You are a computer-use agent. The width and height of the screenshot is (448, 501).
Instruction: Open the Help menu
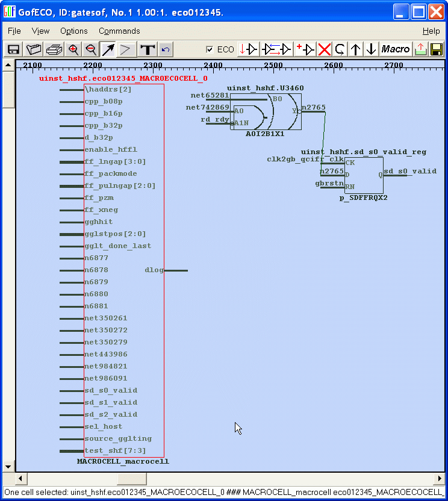pos(431,31)
